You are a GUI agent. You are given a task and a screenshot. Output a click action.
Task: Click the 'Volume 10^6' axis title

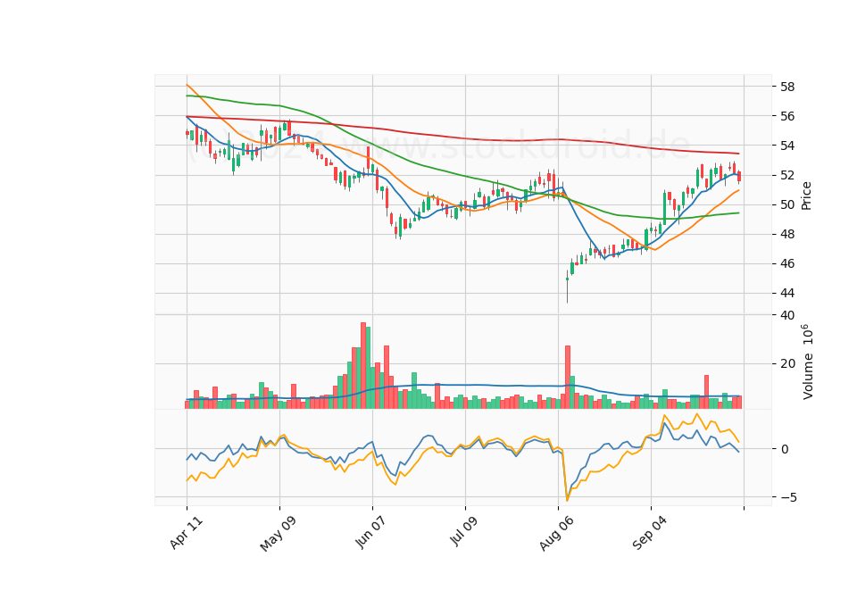click(807, 362)
